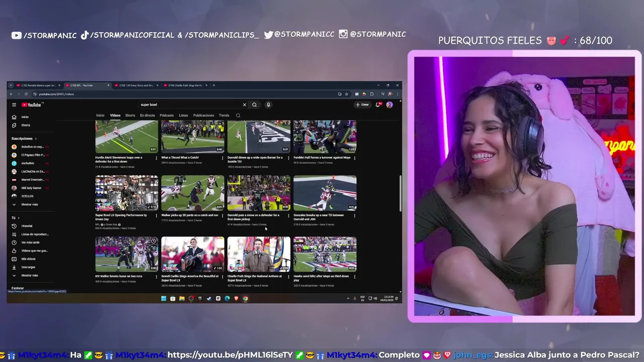Open options for Super Bowl LX Opening Performance

pyautogui.click(x=156, y=216)
